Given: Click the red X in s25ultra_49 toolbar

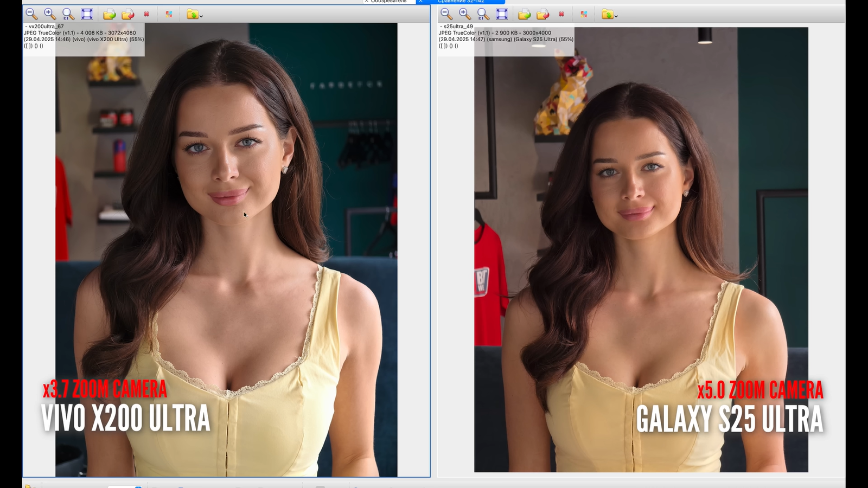Looking at the screenshot, I should point(561,14).
